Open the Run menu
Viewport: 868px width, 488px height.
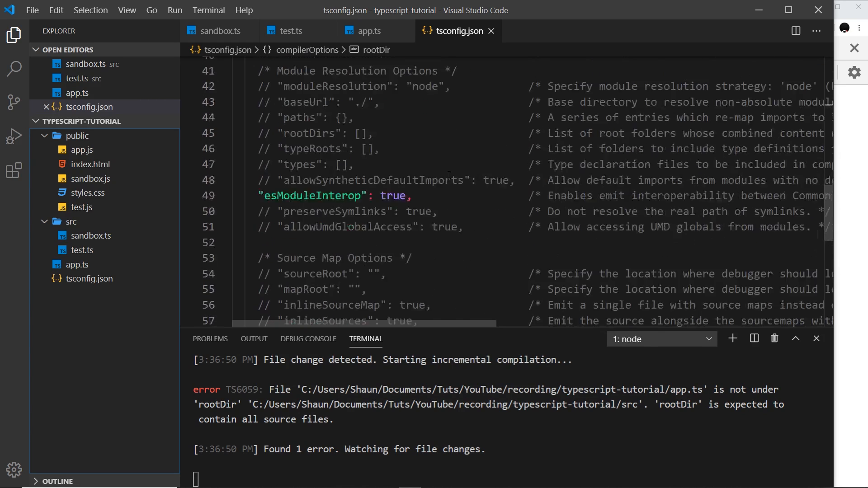[x=175, y=10]
